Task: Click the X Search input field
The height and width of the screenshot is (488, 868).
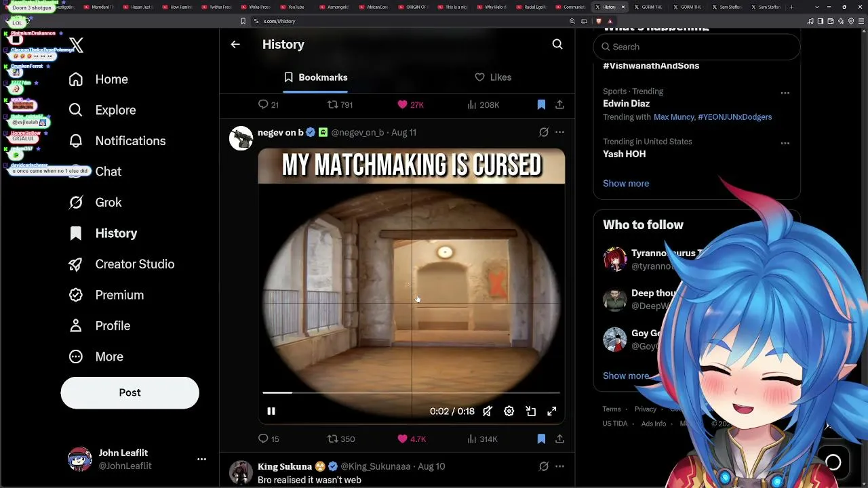Action: (x=696, y=47)
